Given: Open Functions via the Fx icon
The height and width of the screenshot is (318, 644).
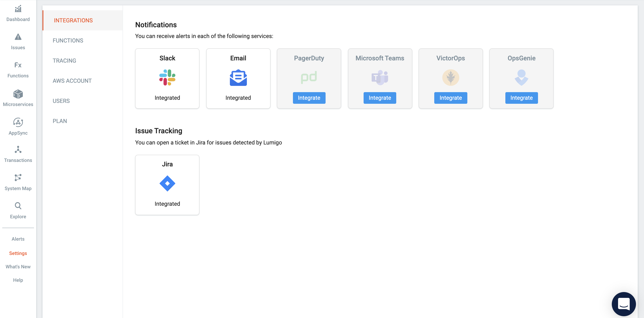Looking at the screenshot, I should coord(18,65).
